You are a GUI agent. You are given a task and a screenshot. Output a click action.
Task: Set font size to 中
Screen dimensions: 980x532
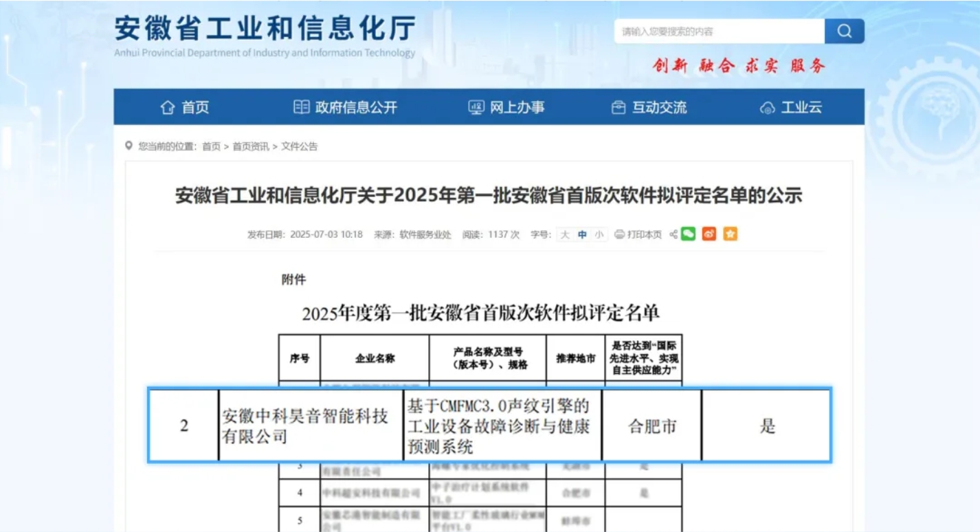[582, 234]
